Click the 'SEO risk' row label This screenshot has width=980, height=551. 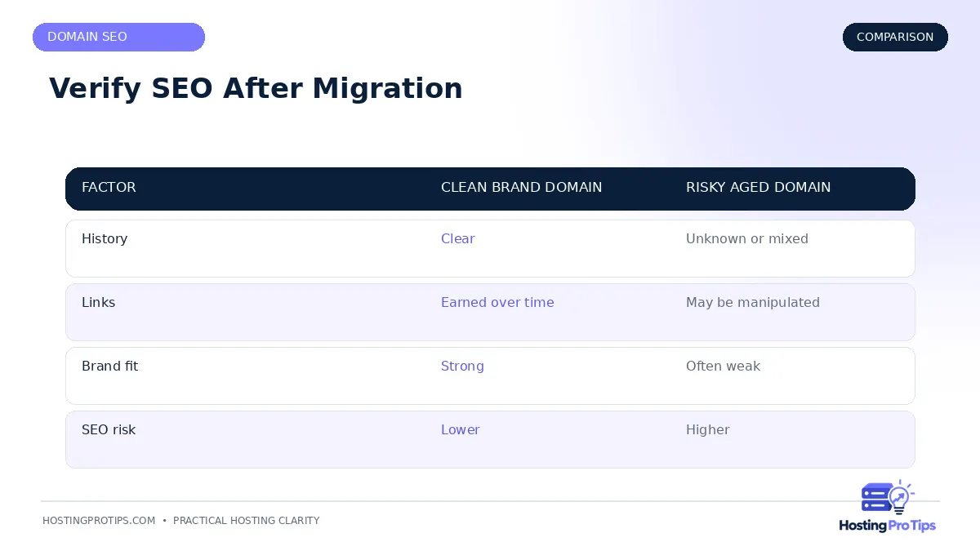[x=109, y=429]
